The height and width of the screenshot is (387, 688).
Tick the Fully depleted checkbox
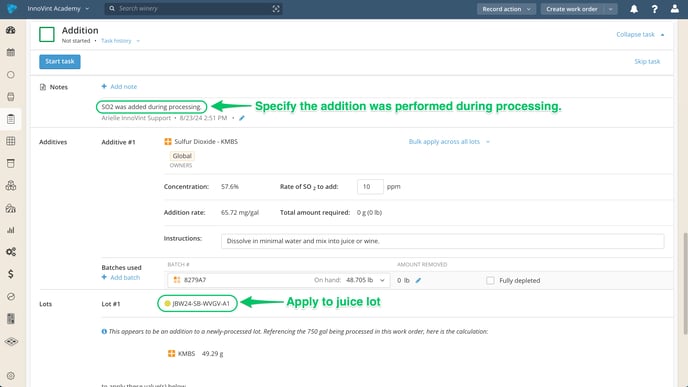click(490, 280)
